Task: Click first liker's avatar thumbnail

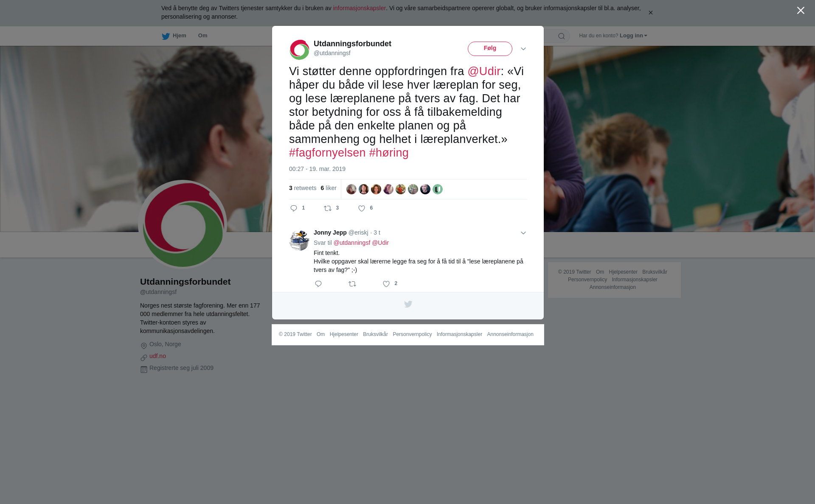Action: click(x=351, y=189)
